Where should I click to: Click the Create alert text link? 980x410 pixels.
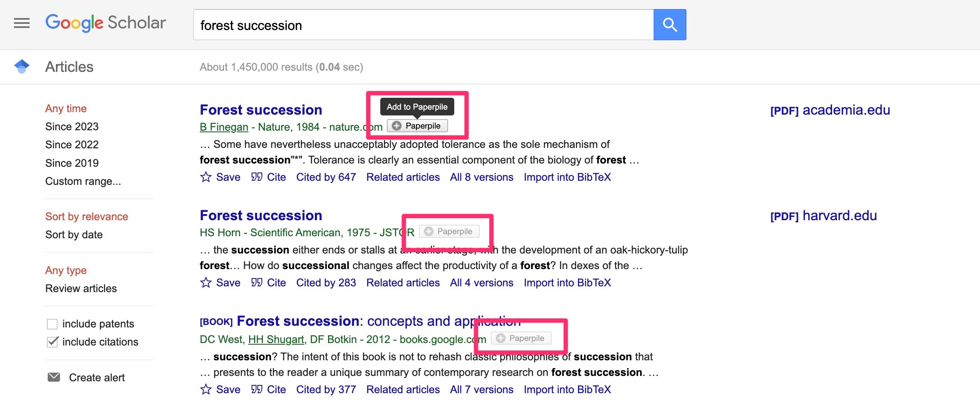click(x=97, y=378)
